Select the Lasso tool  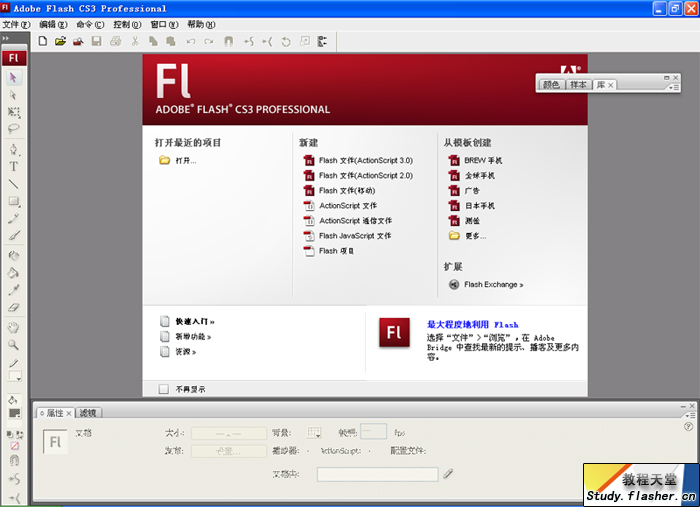click(14, 129)
